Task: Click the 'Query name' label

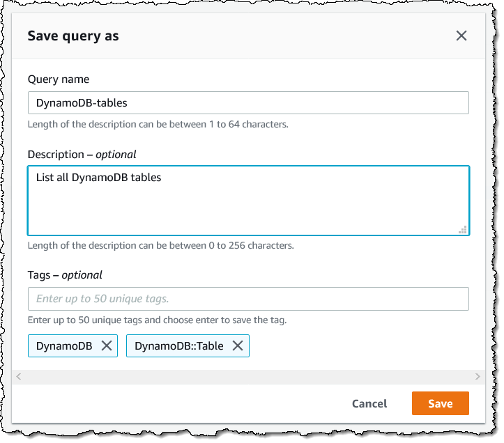Action: coord(59,79)
